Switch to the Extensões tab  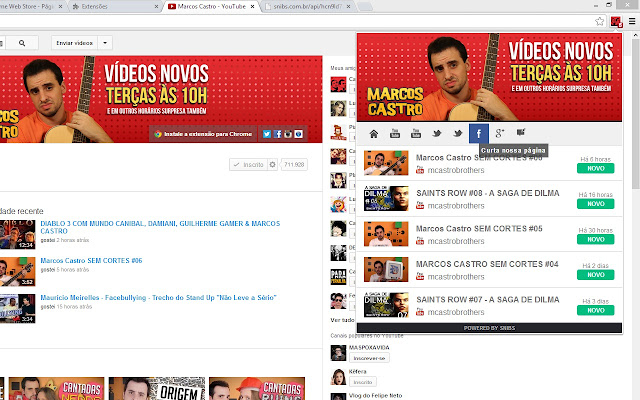click(x=115, y=7)
